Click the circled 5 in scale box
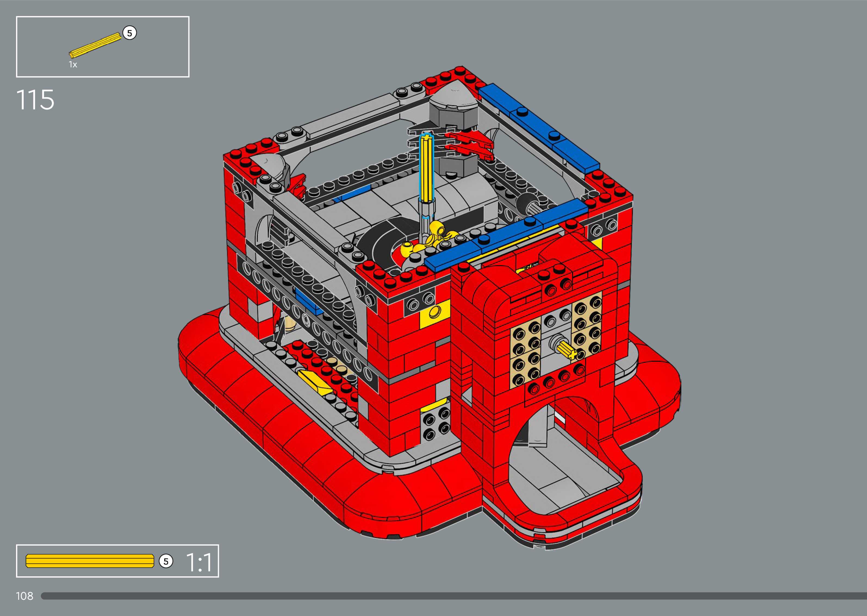This screenshot has height=616, width=867. (x=166, y=561)
